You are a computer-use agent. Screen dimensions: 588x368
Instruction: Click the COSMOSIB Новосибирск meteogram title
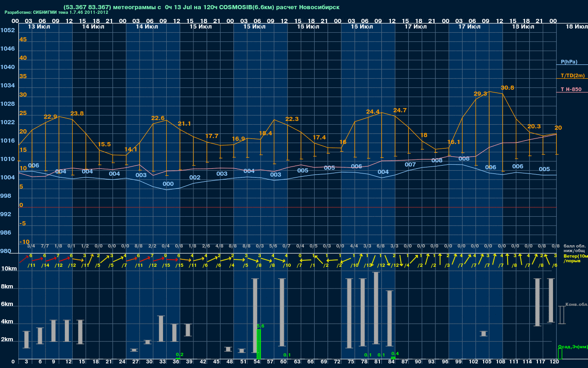point(202,7)
